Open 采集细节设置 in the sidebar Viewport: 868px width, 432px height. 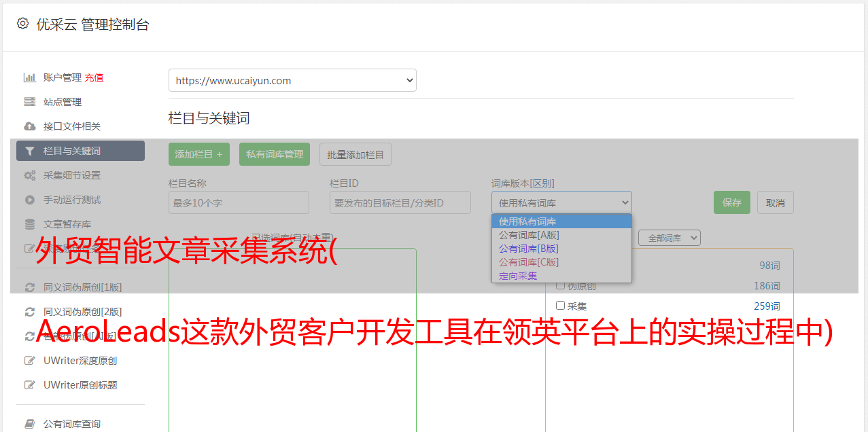(72, 175)
